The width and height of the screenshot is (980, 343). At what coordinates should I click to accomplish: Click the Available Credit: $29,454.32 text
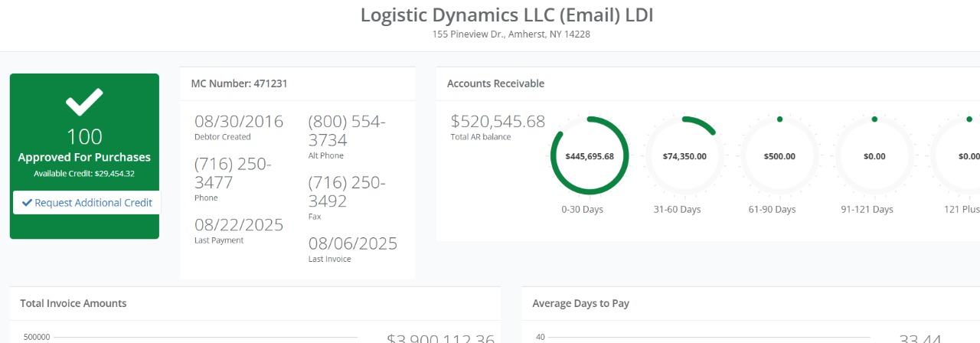[x=84, y=174]
